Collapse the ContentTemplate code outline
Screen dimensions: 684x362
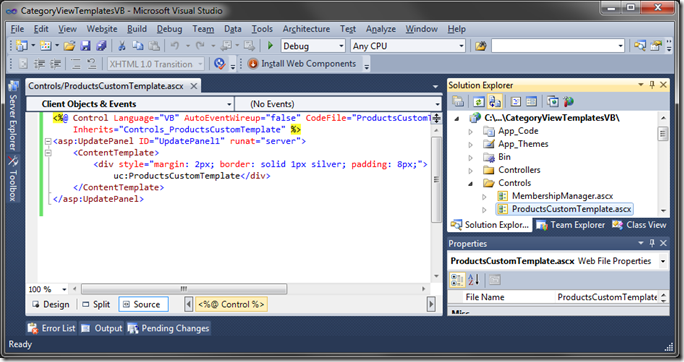point(48,153)
